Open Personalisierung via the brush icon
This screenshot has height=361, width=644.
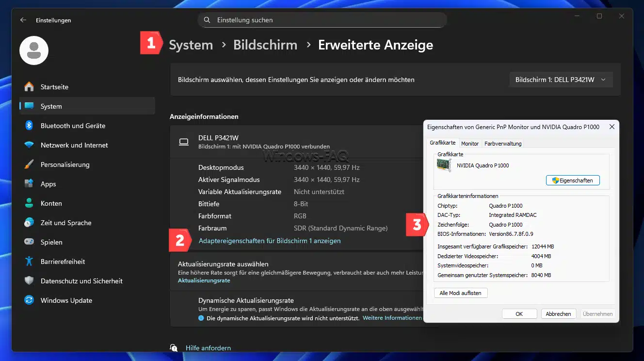(29, 164)
